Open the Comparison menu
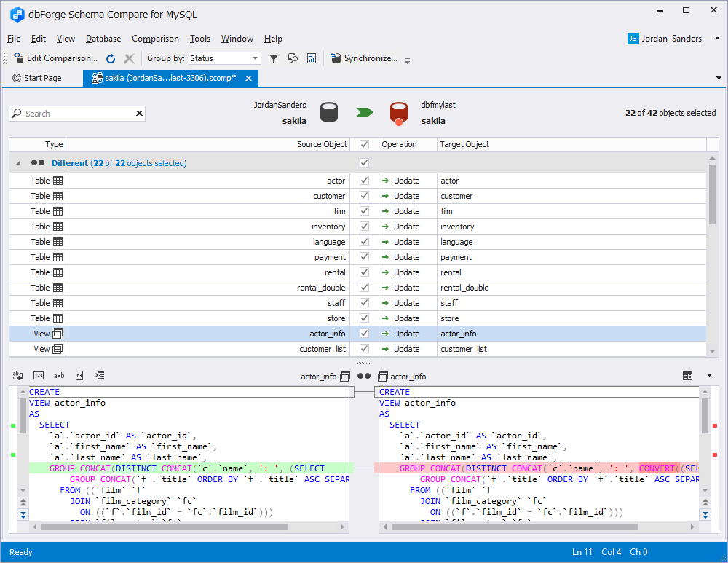Screen dimensions: 728x563 155,39
